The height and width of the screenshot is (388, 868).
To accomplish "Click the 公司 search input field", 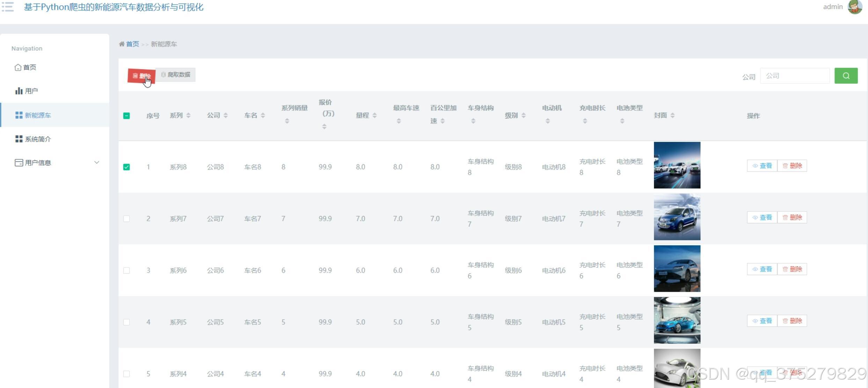I will [795, 76].
